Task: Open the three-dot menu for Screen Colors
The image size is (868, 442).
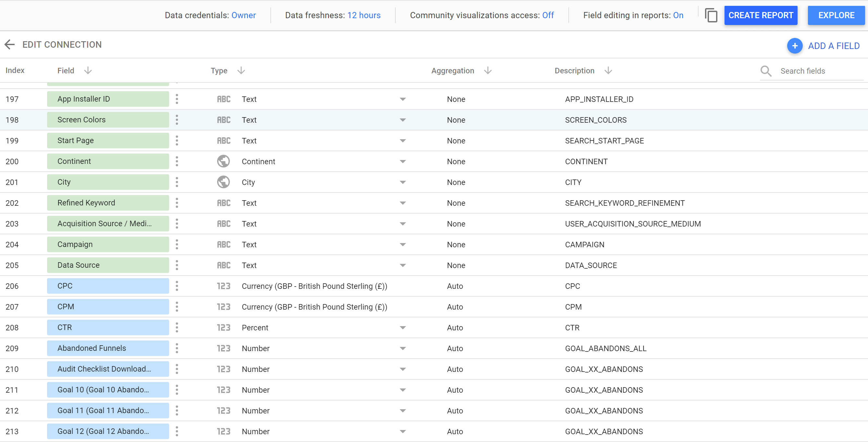Action: coord(177,120)
